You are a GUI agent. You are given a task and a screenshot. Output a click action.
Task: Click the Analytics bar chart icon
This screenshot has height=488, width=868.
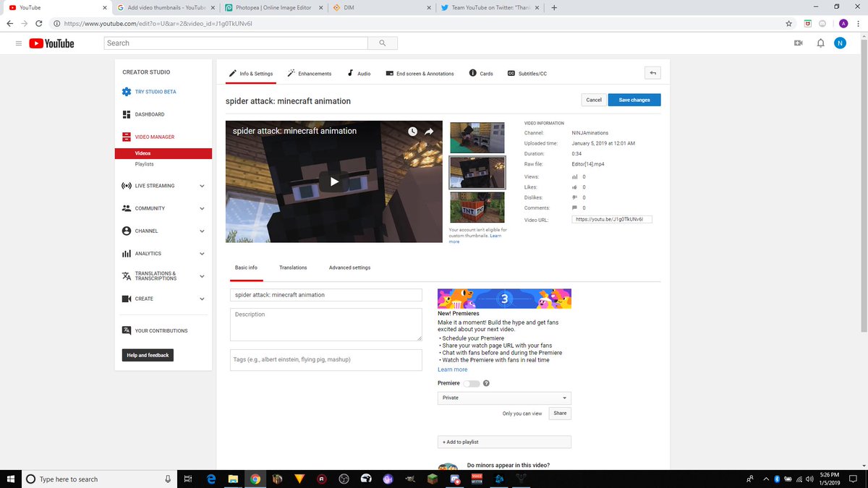point(127,254)
